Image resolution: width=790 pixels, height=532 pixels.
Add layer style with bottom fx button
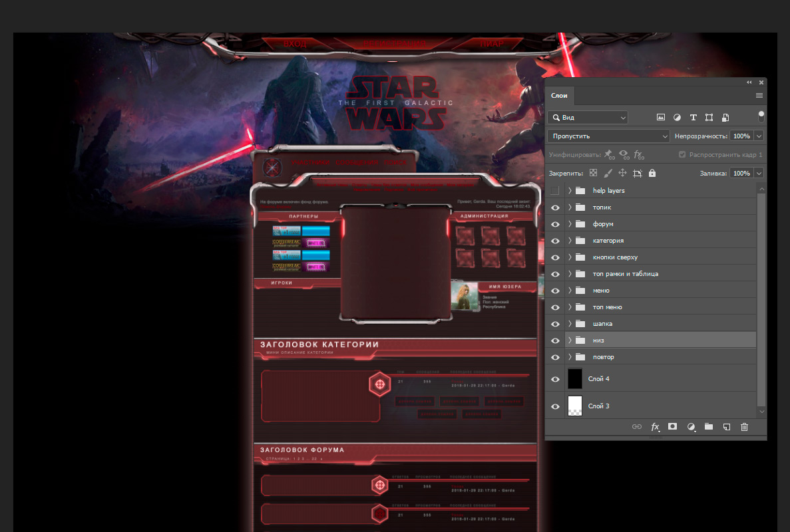coord(655,427)
